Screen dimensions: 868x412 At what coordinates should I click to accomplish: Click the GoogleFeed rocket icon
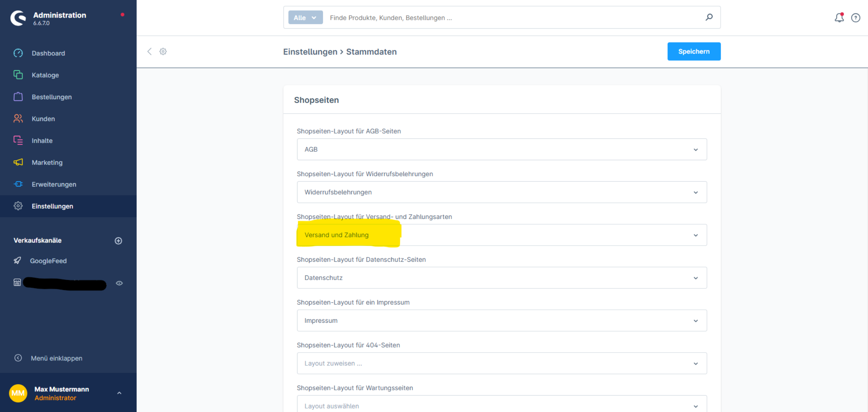pyautogui.click(x=17, y=261)
